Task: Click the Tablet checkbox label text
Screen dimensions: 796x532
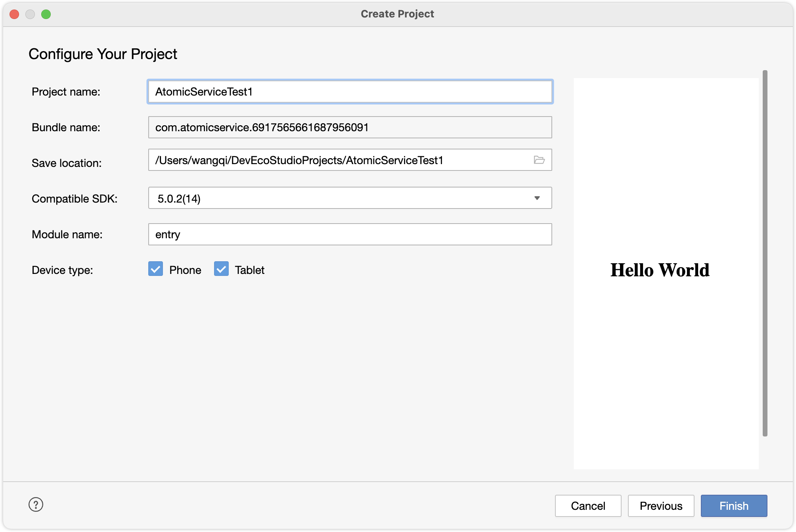Action: (249, 270)
